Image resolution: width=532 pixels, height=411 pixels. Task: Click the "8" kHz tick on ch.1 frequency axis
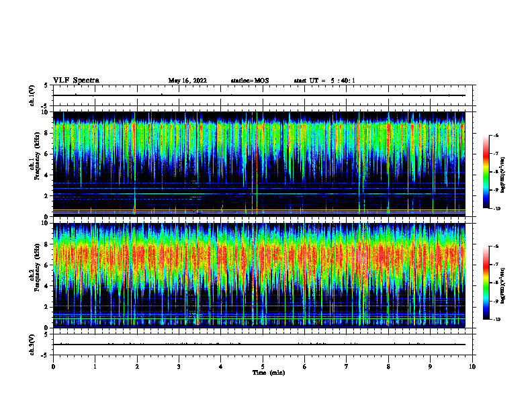(x=46, y=133)
